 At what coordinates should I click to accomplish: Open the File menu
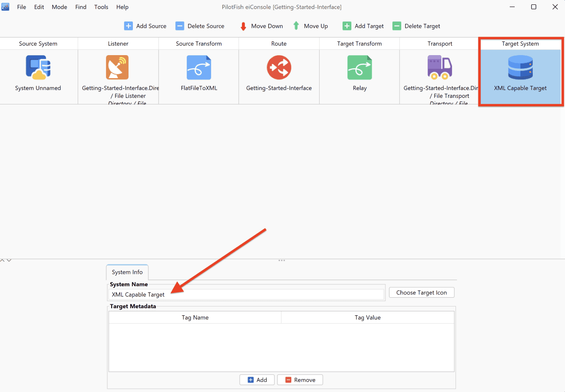[x=22, y=7]
